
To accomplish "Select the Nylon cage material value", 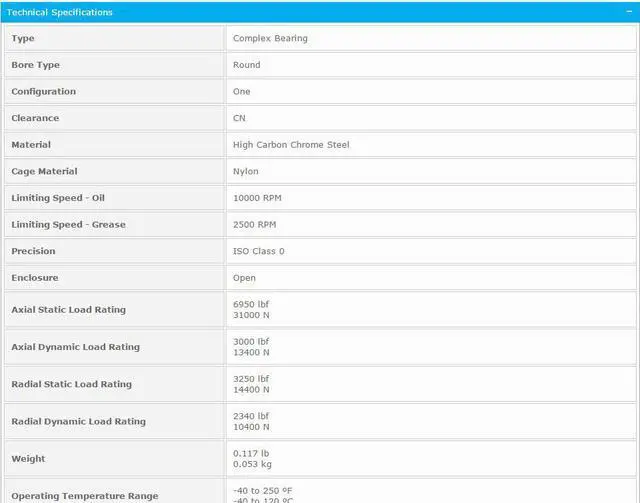I will [246, 171].
